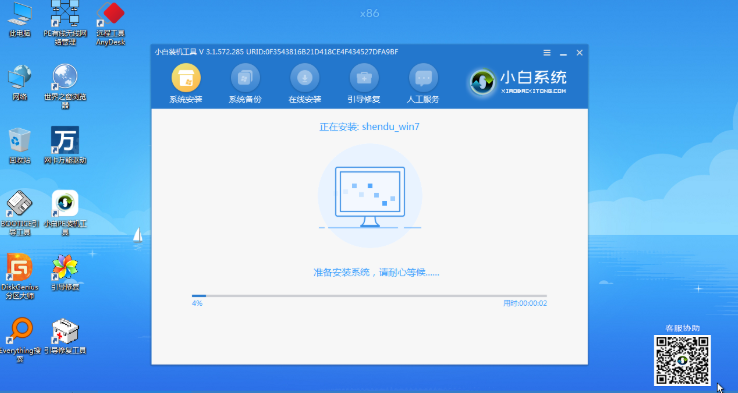The width and height of the screenshot is (738, 393).
Task: Click the 用时:00:00:02 elapsed time
Action: click(525, 304)
